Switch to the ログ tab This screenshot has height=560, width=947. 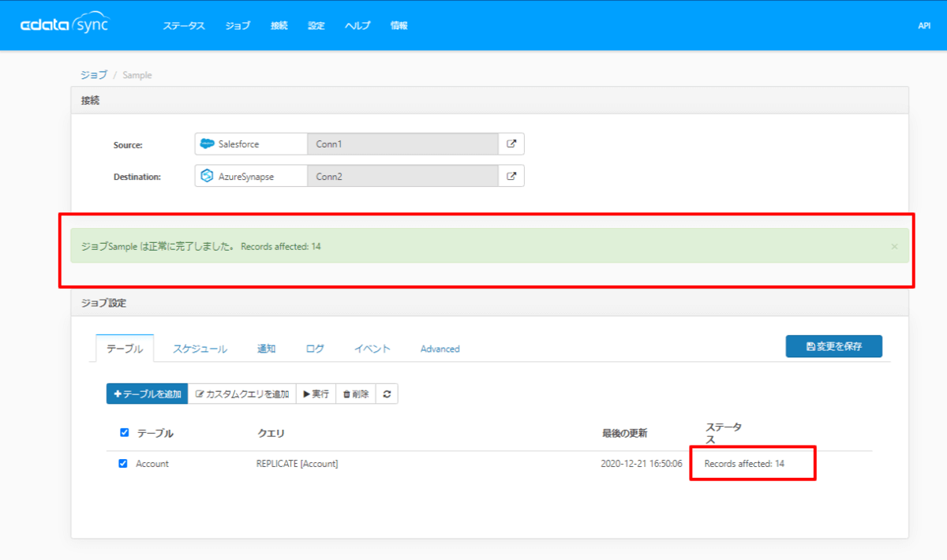point(315,349)
